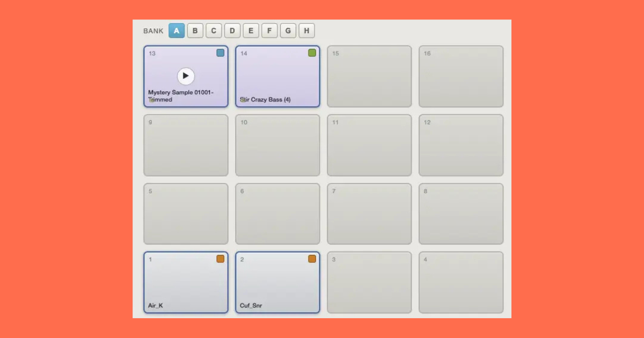Click the orange color square on pad 1
Screen dimensions: 644x338
point(221,259)
